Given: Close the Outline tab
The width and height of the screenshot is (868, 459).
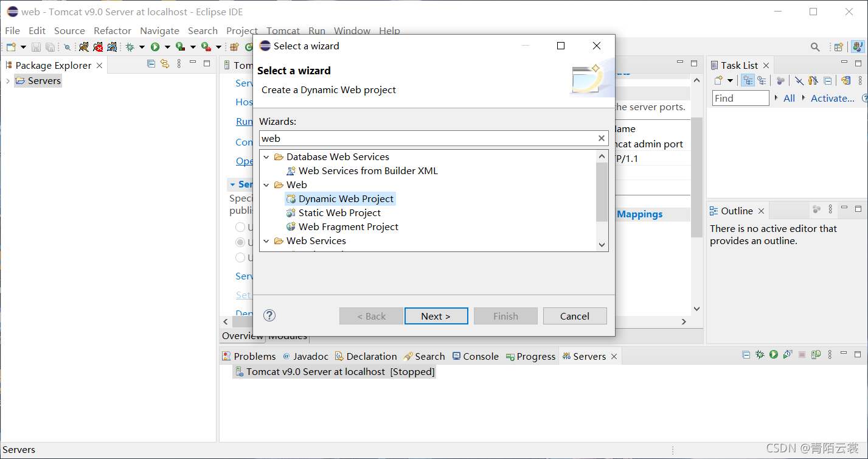Looking at the screenshot, I should click(761, 211).
